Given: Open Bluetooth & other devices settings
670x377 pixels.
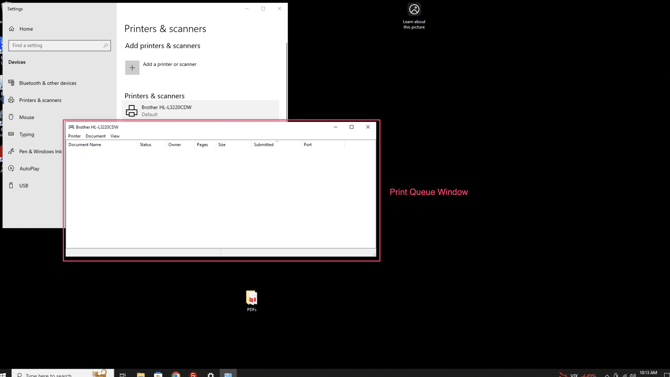Looking at the screenshot, I should (x=43, y=83).
